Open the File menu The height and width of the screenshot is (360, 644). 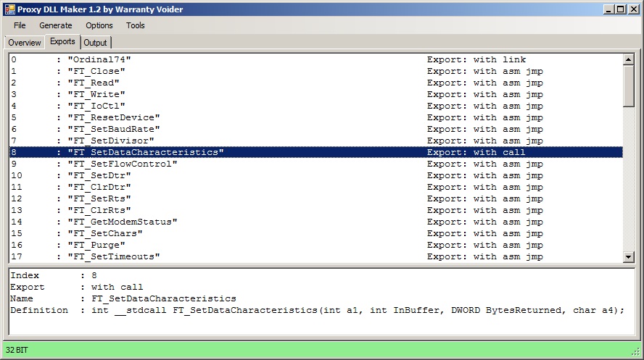coord(20,25)
